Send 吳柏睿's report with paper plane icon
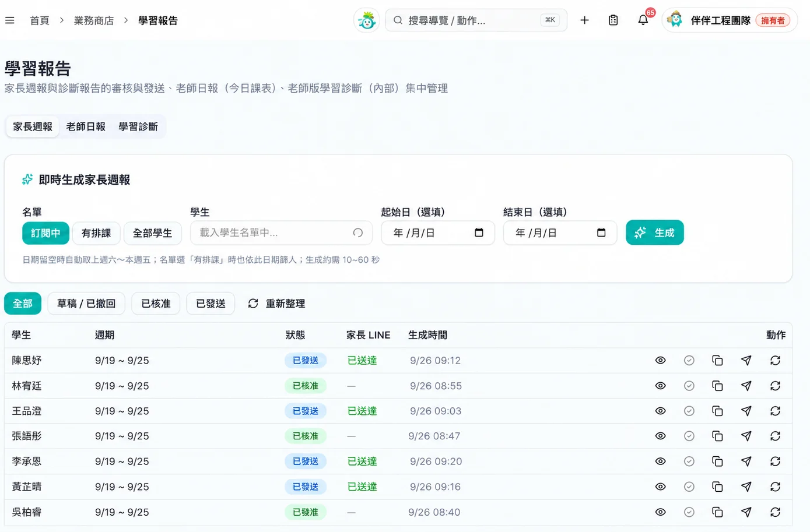This screenshot has width=810, height=532. tap(746, 512)
